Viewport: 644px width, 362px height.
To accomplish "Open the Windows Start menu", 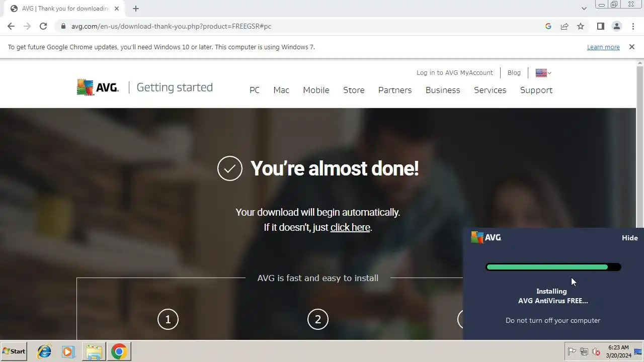I will pos(14,351).
